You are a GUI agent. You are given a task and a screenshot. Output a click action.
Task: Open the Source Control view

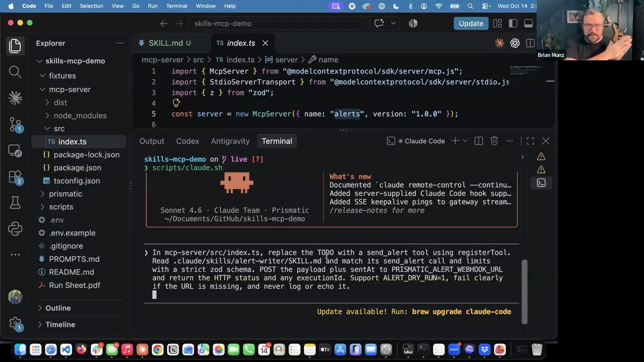pyautogui.click(x=15, y=124)
